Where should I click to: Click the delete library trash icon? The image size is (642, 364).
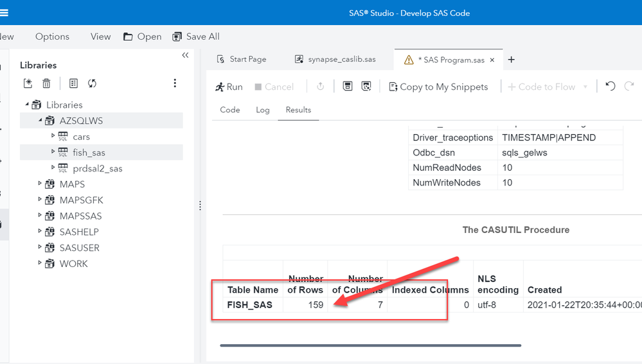[x=46, y=83]
